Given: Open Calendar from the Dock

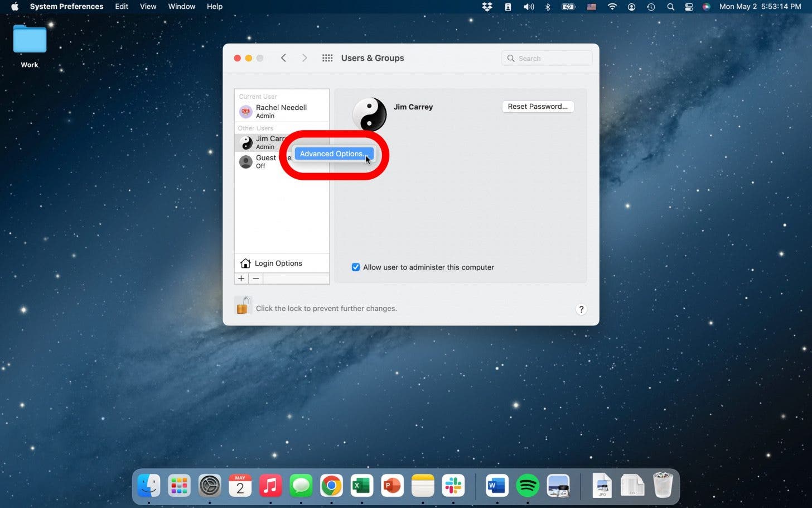Looking at the screenshot, I should coord(240,486).
